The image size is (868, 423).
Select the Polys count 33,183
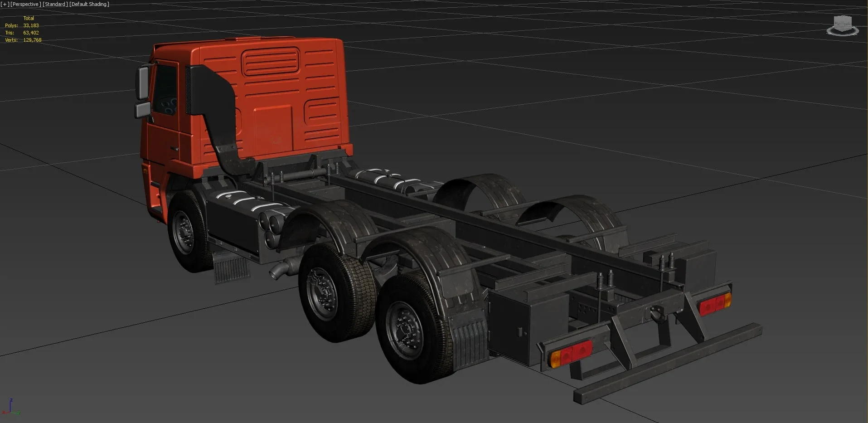pyautogui.click(x=31, y=25)
